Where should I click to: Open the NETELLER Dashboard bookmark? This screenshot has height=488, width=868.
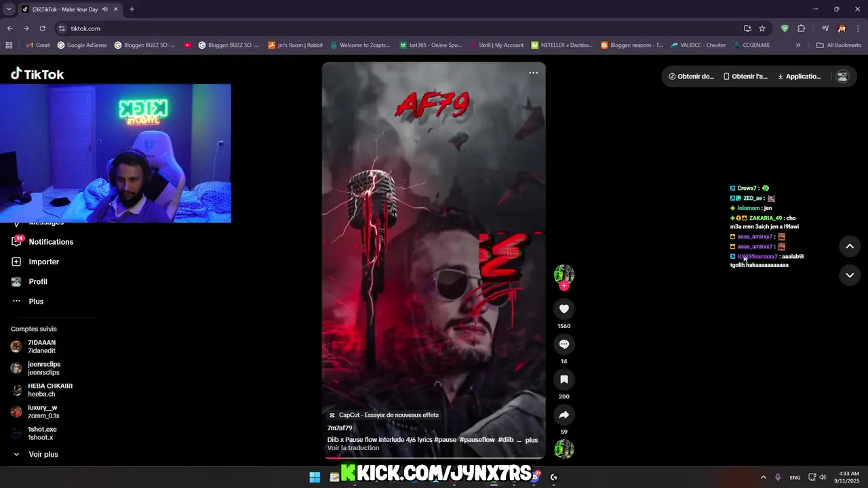point(562,45)
